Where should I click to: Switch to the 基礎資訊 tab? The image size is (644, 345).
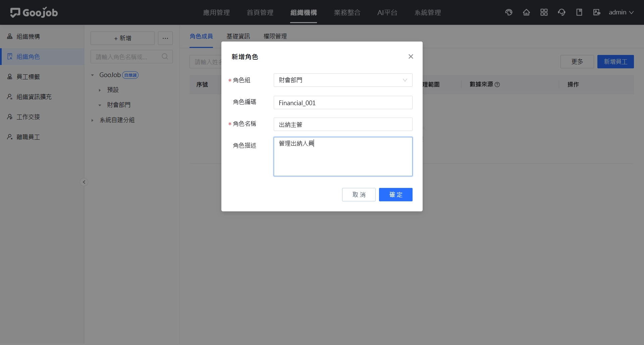point(238,36)
